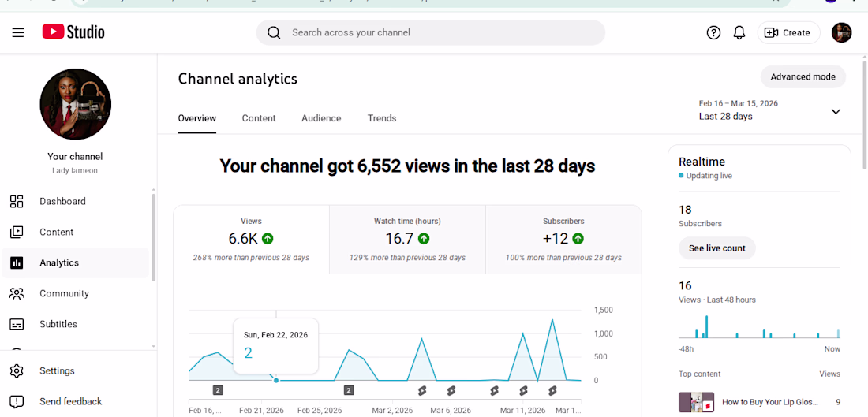Click the video marker badge near Feb 16
This screenshot has height=417, width=868.
[218, 390]
